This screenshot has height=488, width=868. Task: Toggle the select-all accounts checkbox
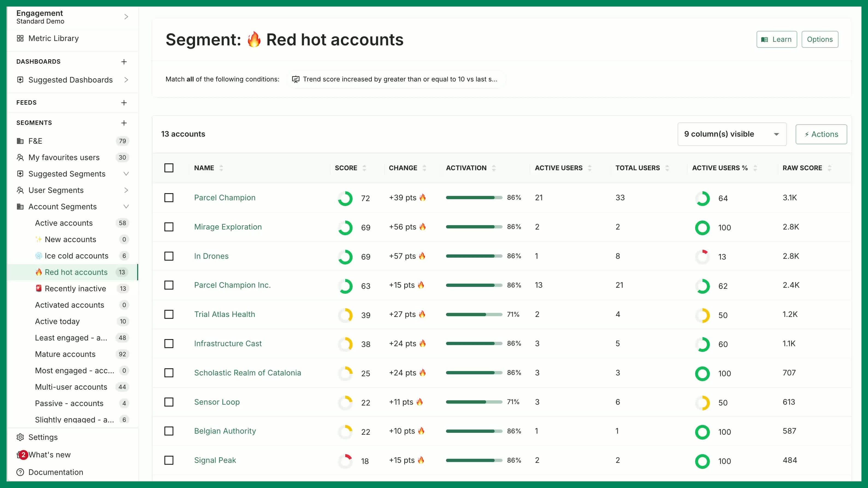[x=169, y=168]
